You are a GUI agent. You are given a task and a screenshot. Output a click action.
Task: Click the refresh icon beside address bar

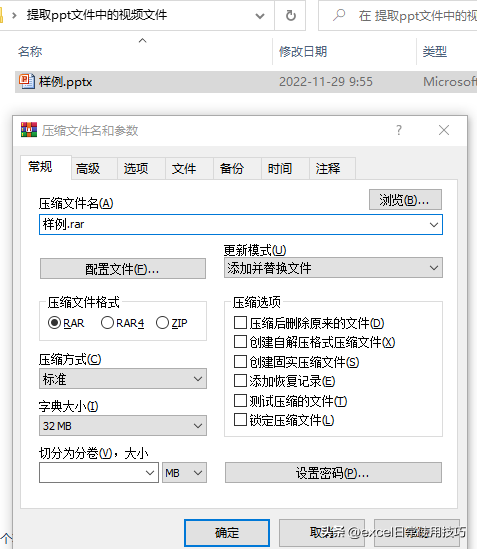coord(290,16)
